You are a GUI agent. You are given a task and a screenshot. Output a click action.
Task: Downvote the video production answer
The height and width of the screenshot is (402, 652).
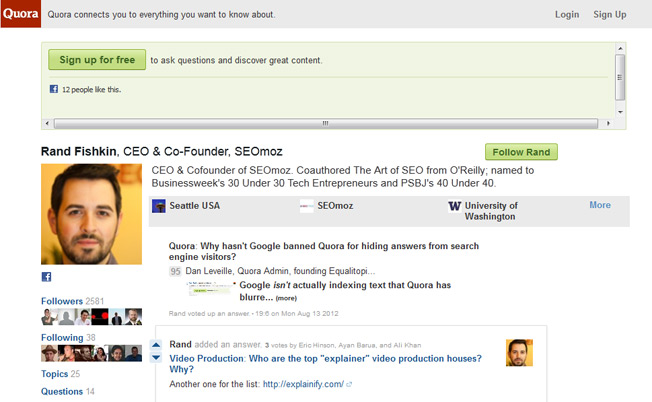156,357
